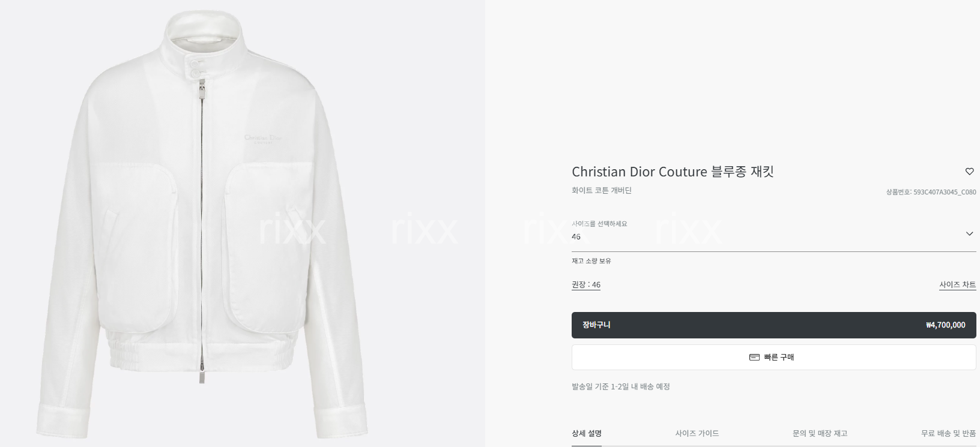
Task: Click the 발송일 기준 1-2일 delivery estimate text
Action: click(x=621, y=387)
